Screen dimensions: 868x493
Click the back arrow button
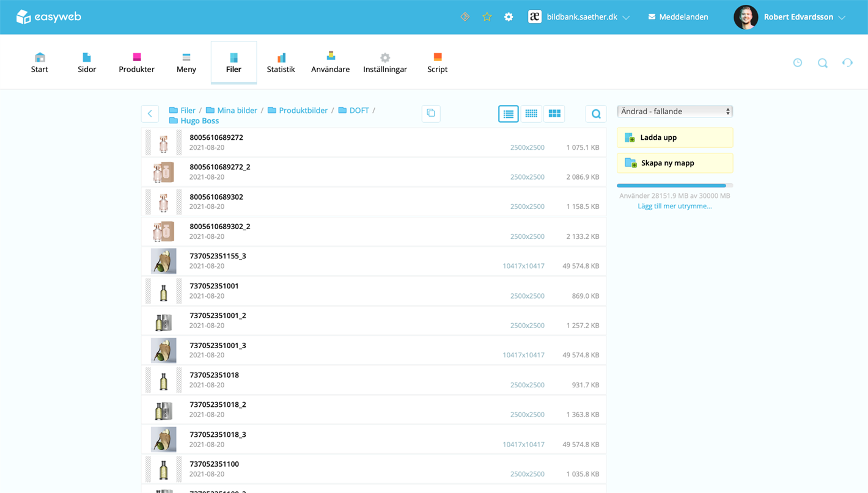(x=150, y=114)
